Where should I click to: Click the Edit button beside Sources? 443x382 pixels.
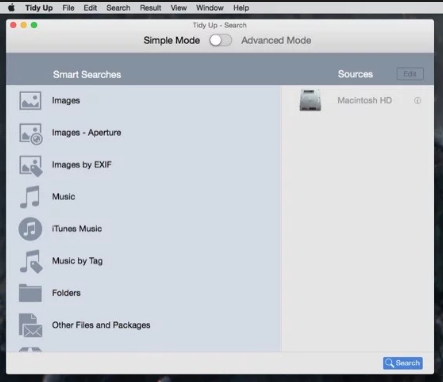click(410, 74)
